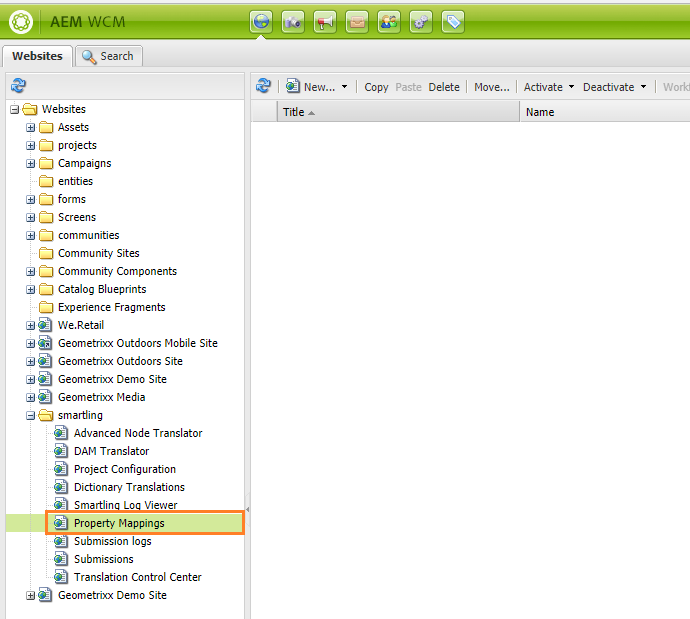Click the We.Retail page icon
Image resolution: width=690 pixels, height=619 pixels.
45,325
